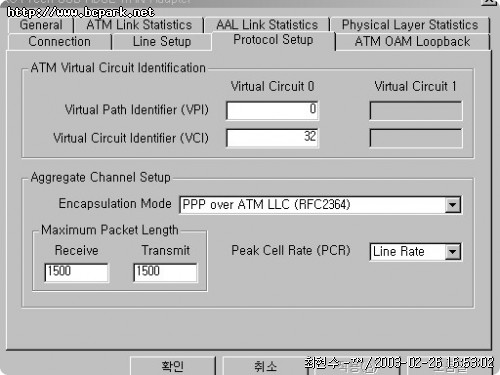Screen dimensions: 500x375
Task: Click the Virtual Circuit 1 VCI field
Action: pos(416,138)
